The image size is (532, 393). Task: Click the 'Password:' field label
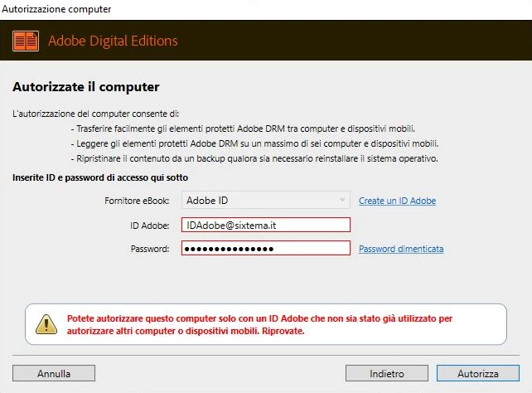click(x=150, y=249)
